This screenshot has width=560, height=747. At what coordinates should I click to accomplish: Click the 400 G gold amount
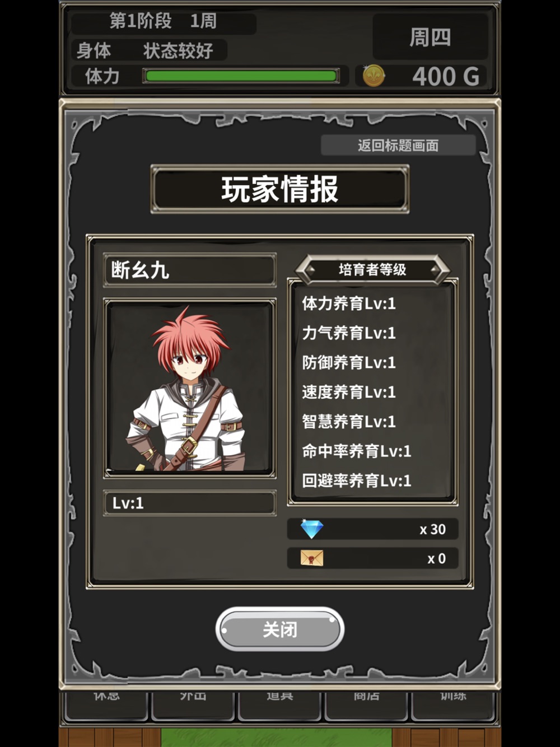pos(446,76)
